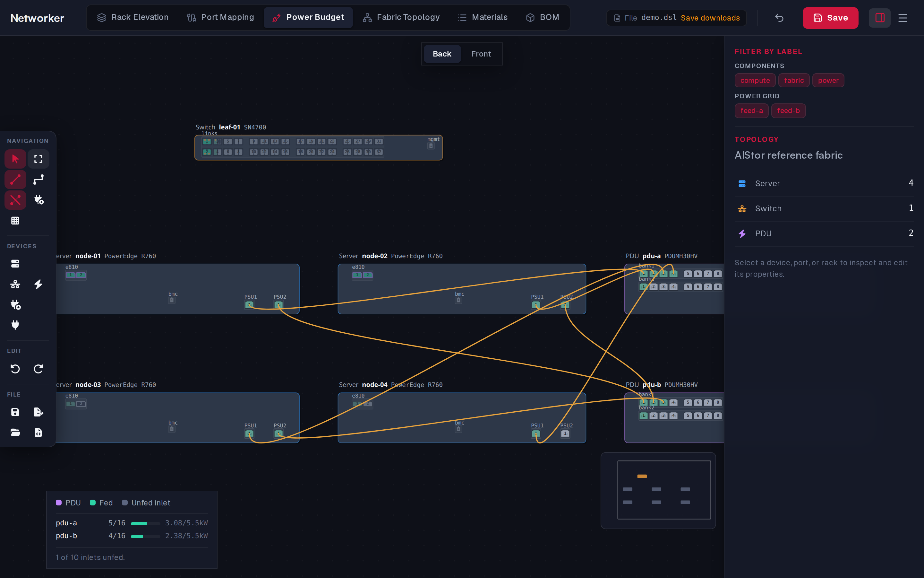Toggle the feed-b power grid filter

click(x=788, y=111)
